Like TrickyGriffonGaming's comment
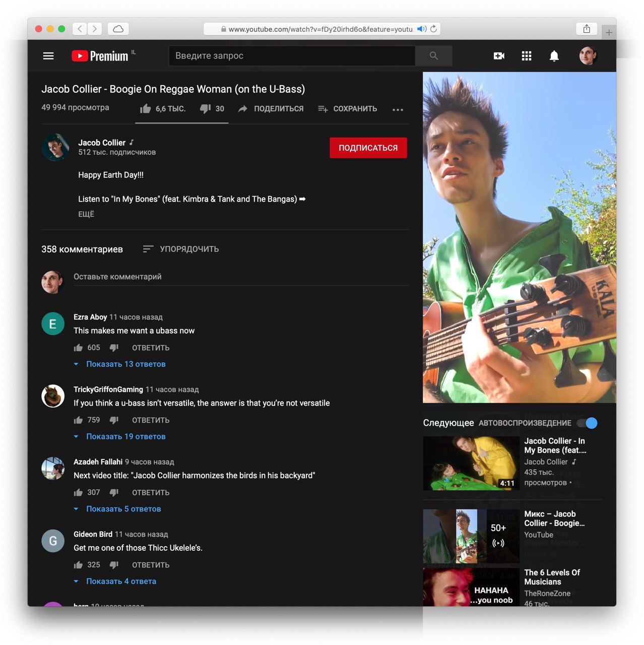 [78, 420]
